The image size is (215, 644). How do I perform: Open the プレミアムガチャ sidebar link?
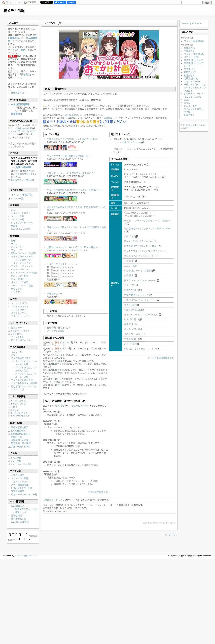pyautogui.click(x=20, y=303)
